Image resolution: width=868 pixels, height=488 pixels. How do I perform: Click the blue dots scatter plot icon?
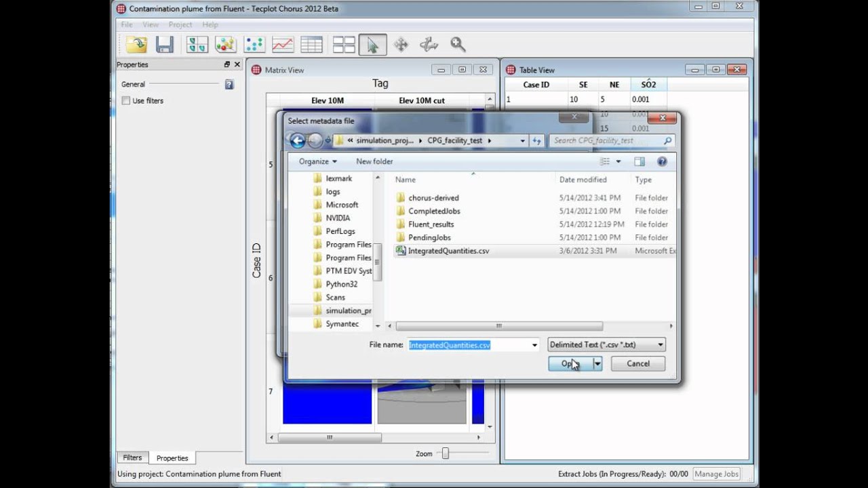[x=254, y=45]
